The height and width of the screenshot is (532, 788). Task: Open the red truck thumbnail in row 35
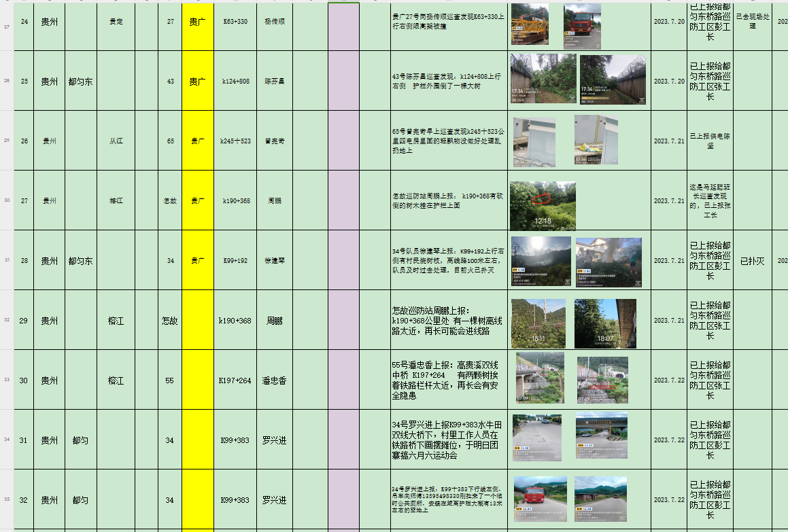(x=540, y=499)
